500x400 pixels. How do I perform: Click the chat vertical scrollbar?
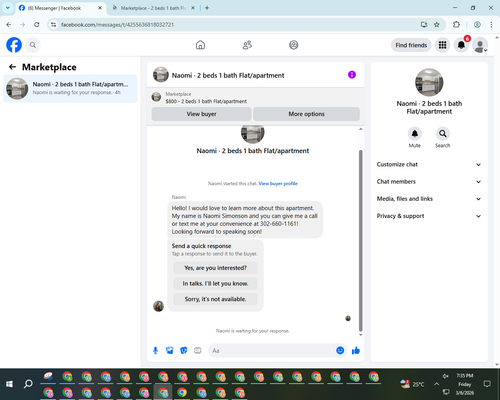(360, 240)
